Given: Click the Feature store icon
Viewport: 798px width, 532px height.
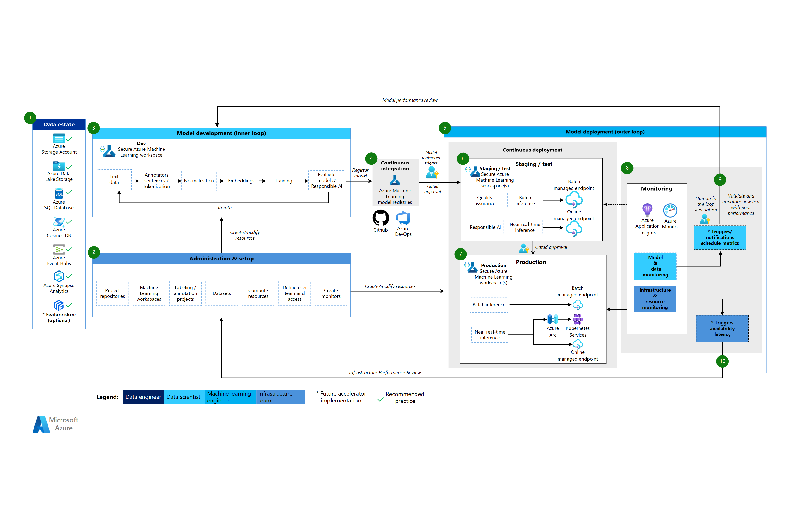Looking at the screenshot, I should tap(59, 305).
